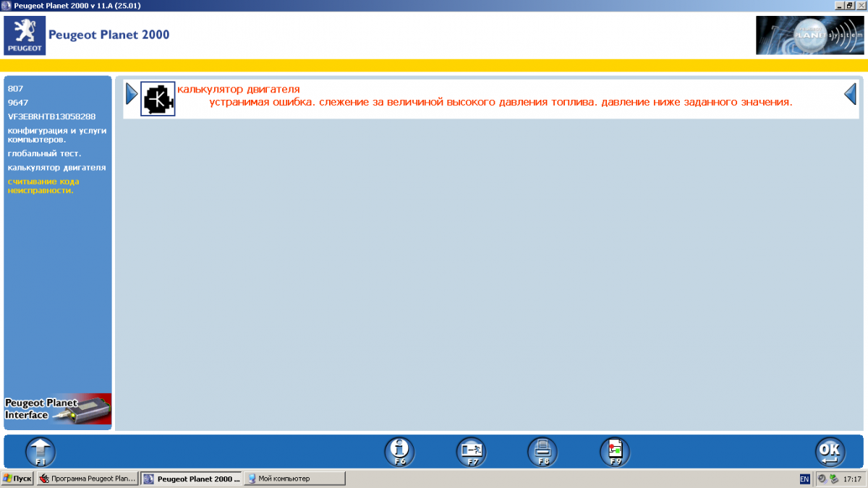Screen dimensions: 868x488
Task: Click the EN language indicator in tray
Action: click(804, 479)
